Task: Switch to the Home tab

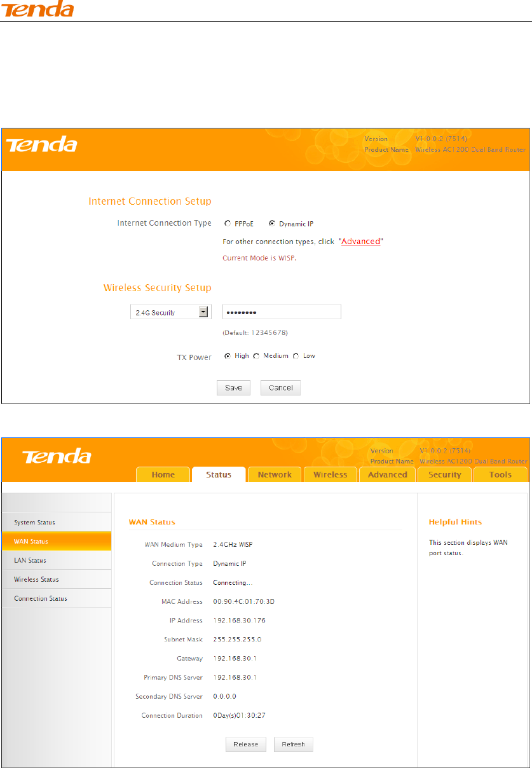Action: pos(163,475)
